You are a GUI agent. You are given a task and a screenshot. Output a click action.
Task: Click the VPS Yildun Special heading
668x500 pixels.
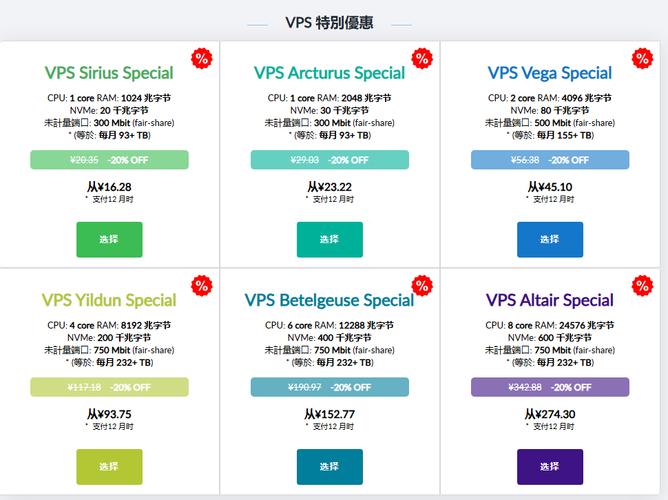click(x=109, y=300)
